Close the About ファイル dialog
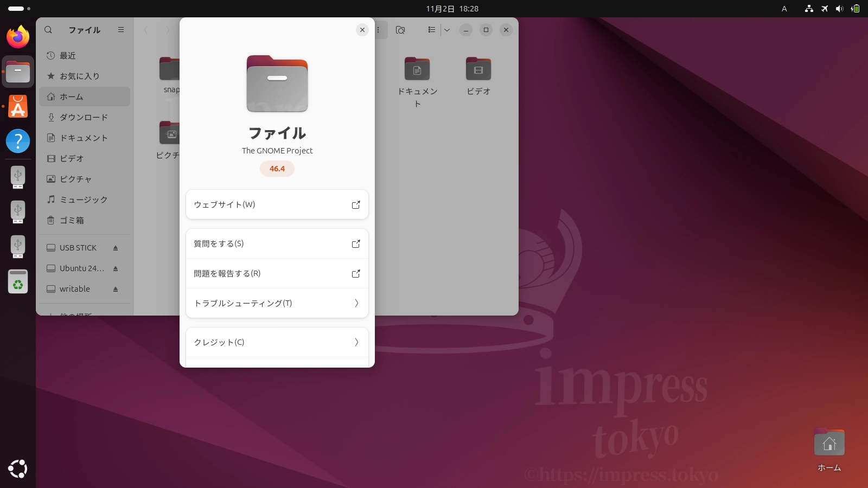This screenshot has height=488, width=868. tap(362, 30)
